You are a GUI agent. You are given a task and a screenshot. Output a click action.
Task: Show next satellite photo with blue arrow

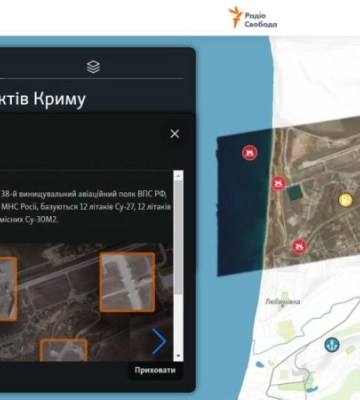(159, 341)
